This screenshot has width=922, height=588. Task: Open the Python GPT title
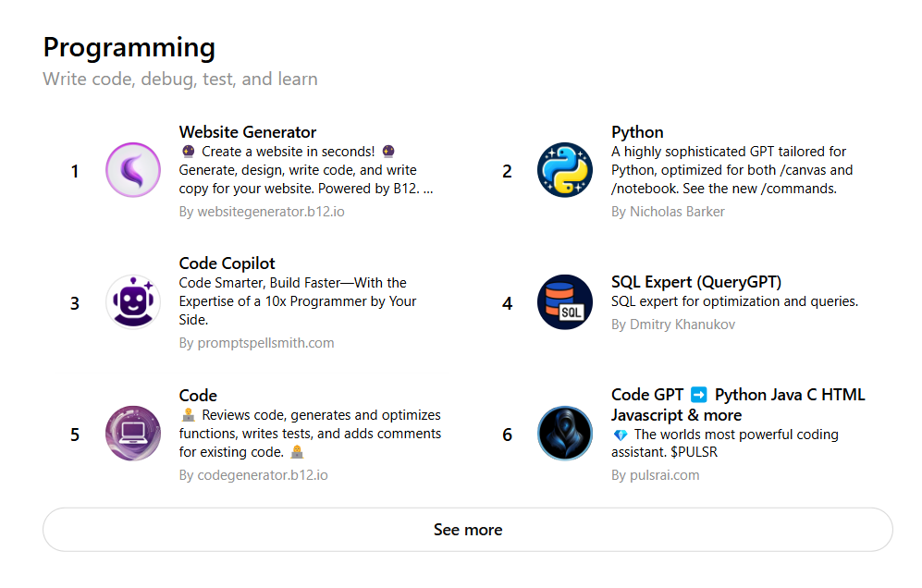tap(637, 131)
